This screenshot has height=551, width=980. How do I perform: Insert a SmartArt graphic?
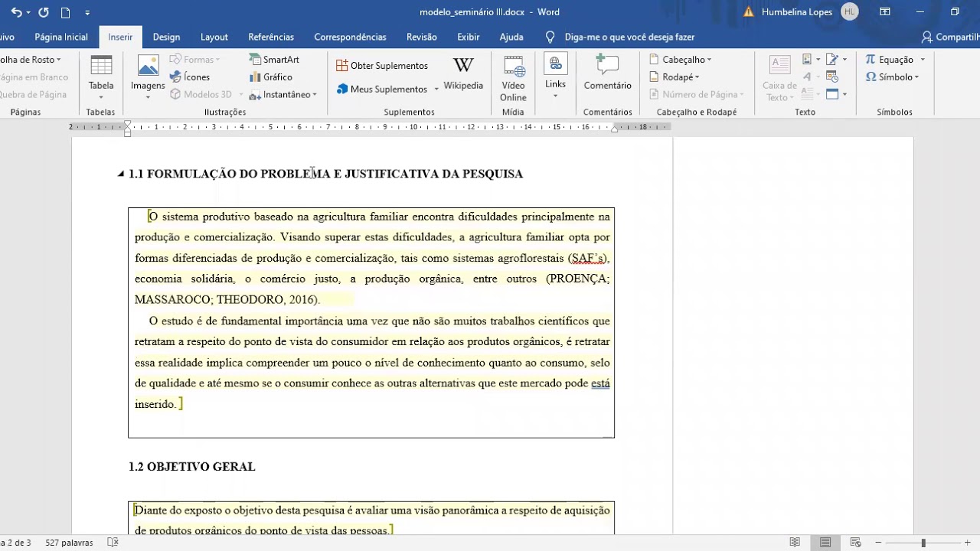[274, 59]
